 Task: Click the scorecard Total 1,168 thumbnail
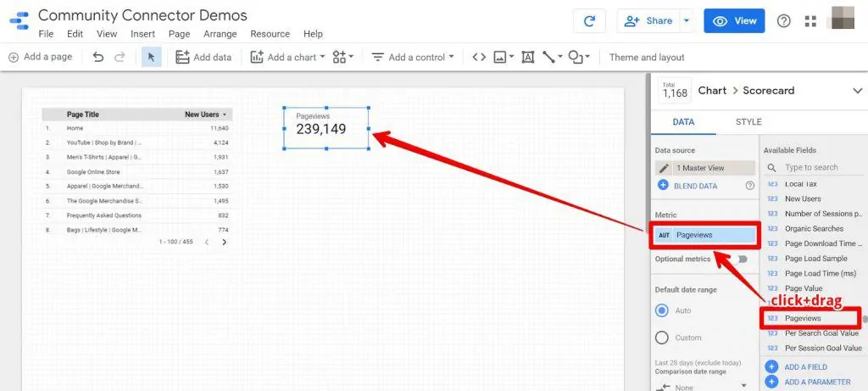(675, 91)
